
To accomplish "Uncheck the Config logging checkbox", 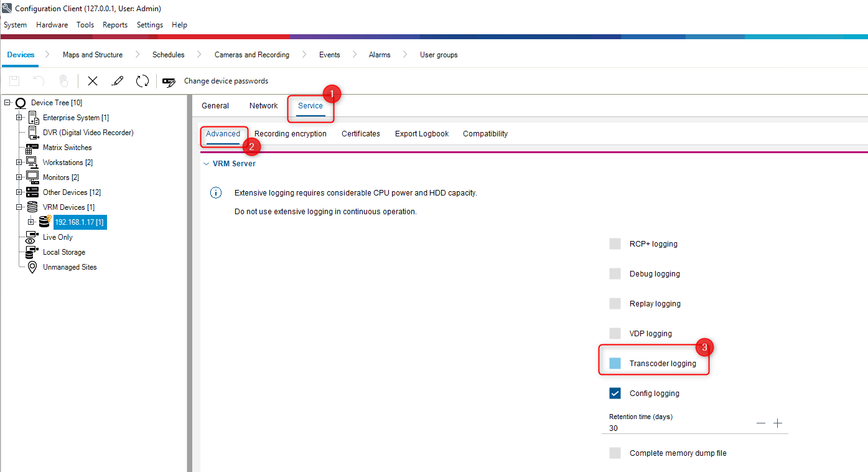I will point(615,394).
